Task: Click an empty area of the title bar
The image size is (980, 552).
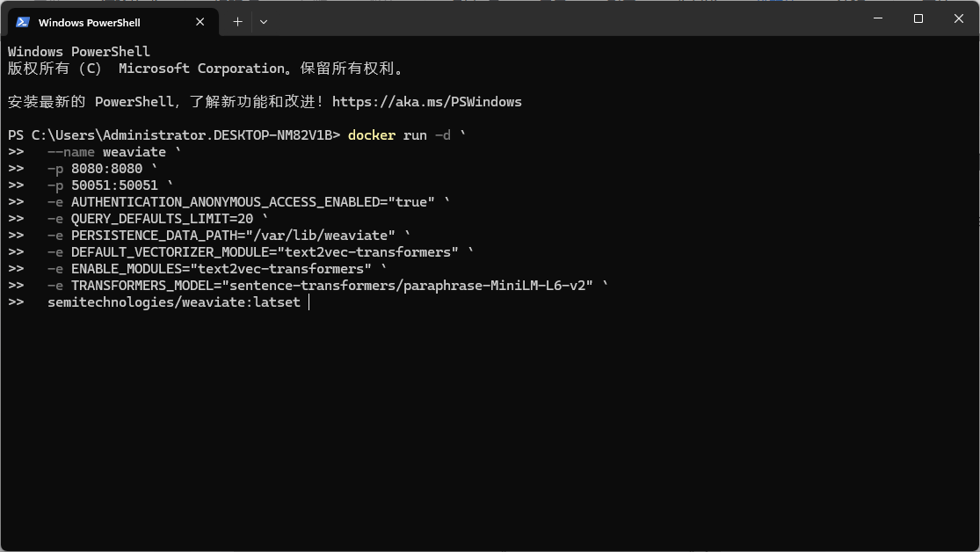Action: (x=571, y=18)
